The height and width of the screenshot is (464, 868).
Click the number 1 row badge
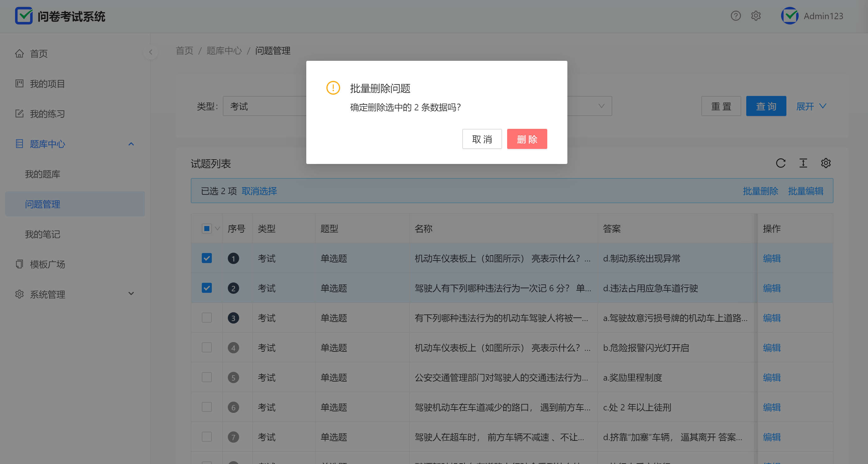(233, 259)
